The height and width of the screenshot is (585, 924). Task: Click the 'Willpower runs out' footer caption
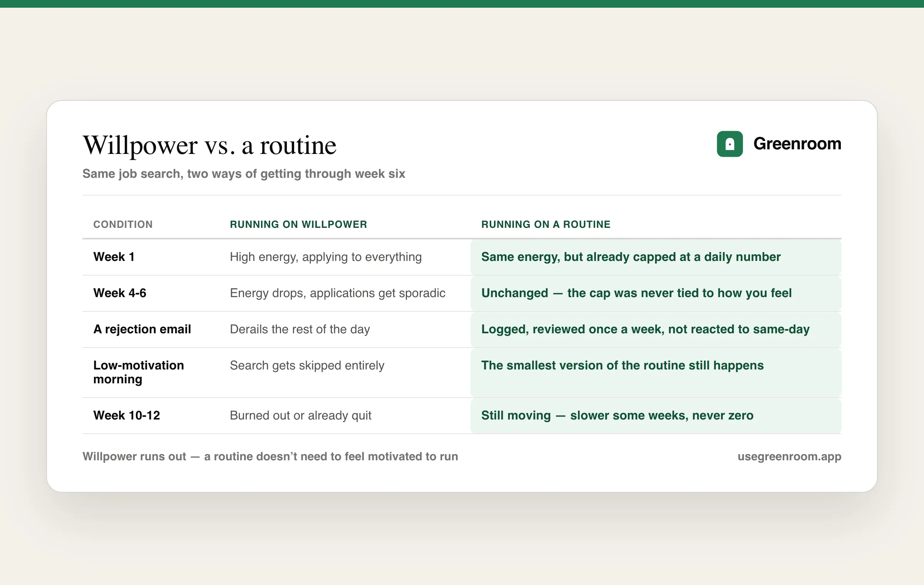(270, 456)
